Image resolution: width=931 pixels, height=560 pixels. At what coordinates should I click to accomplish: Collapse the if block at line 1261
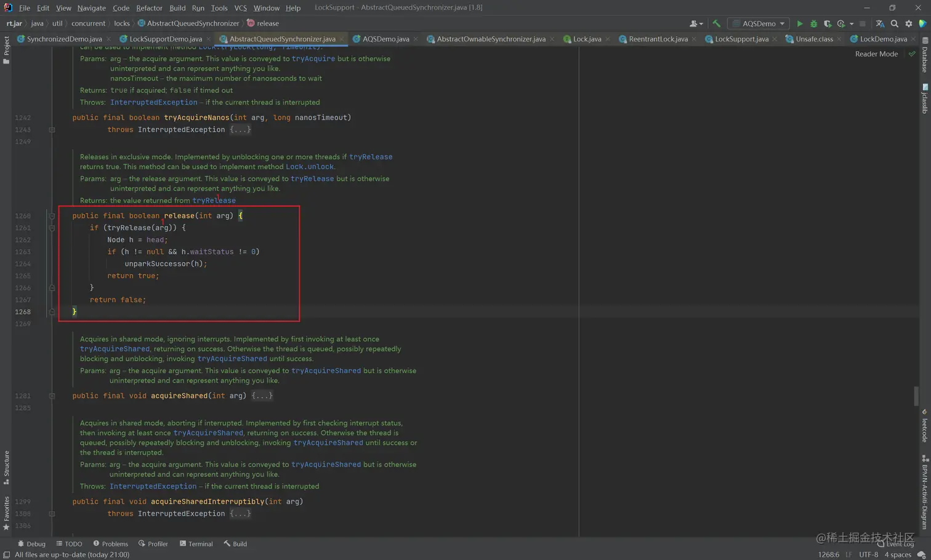52,228
